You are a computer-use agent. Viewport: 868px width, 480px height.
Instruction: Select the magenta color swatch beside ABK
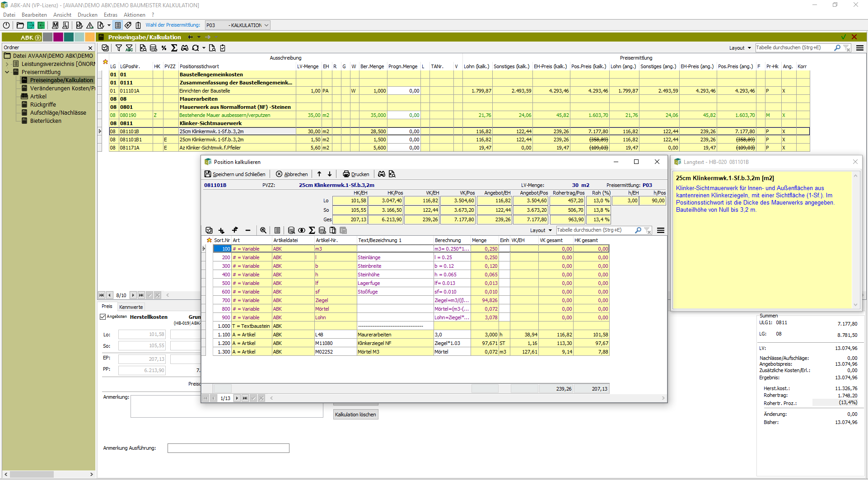[x=58, y=37]
